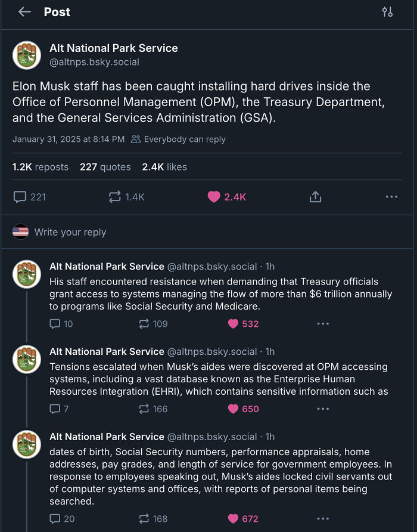Viewport: 417px width, 532px height.
Task: Repost the reply showing 168 reposts
Action: click(144, 519)
